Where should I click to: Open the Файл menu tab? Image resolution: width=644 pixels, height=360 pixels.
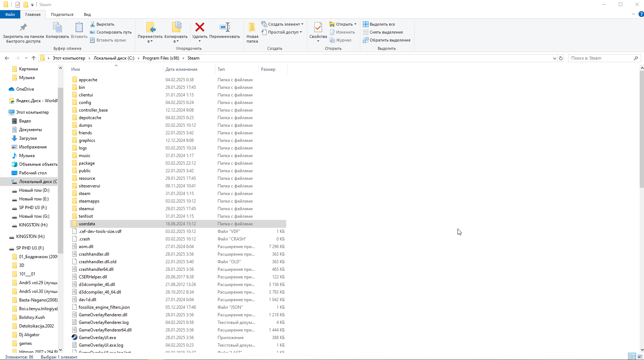point(10,14)
